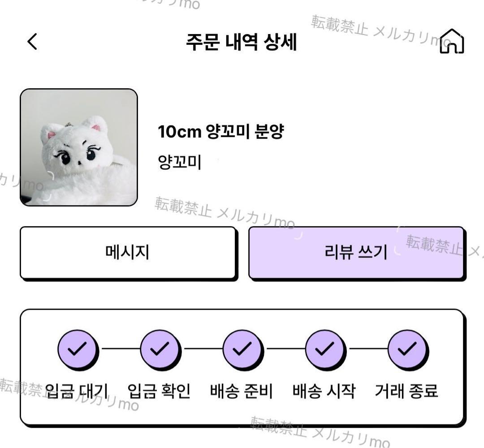The width and height of the screenshot is (484, 448).
Task: Tap the back arrow in the header
Action: pos(32,42)
